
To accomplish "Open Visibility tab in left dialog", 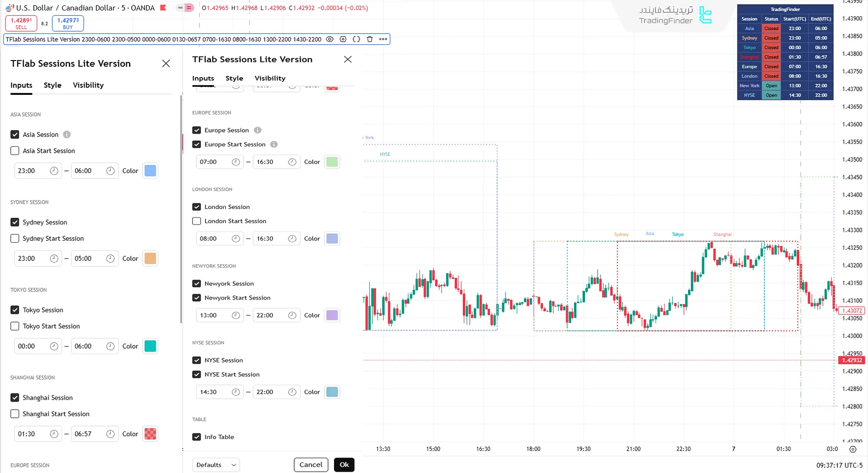I will (88, 85).
